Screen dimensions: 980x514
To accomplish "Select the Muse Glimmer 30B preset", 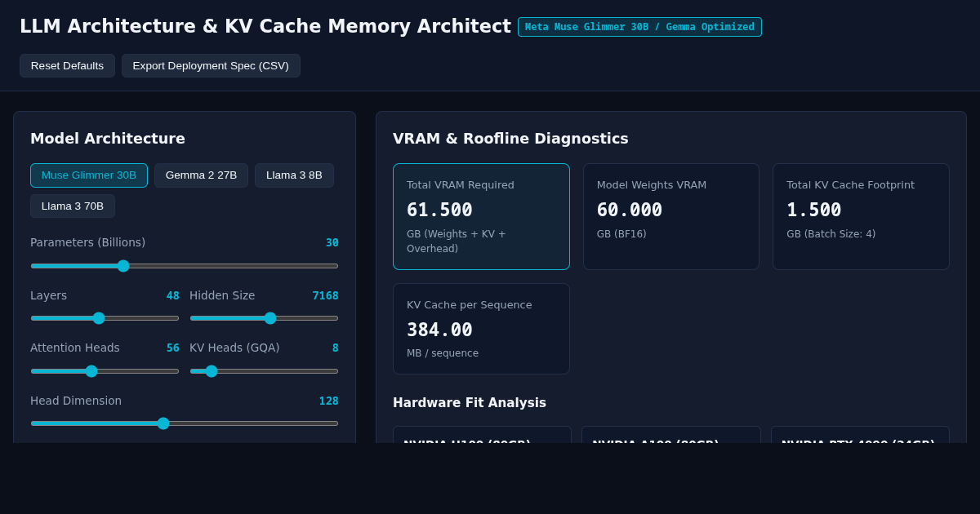I will (x=89, y=175).
